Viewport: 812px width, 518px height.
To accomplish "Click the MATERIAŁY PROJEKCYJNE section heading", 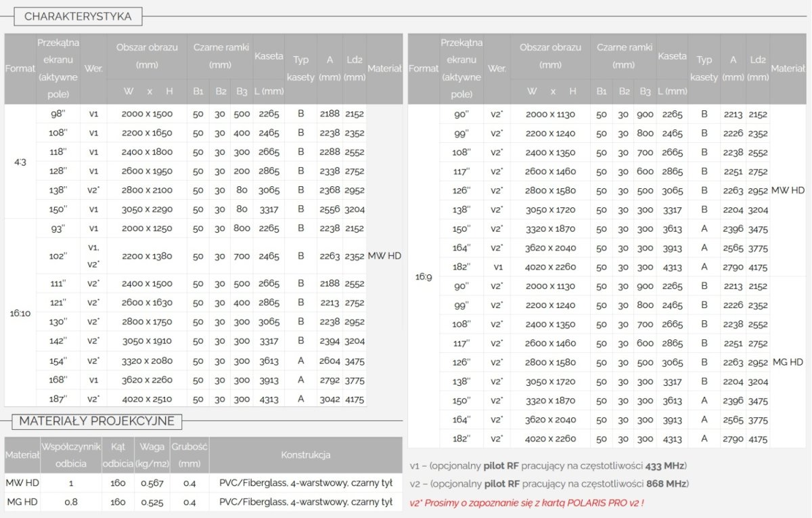I will point(97,421).
